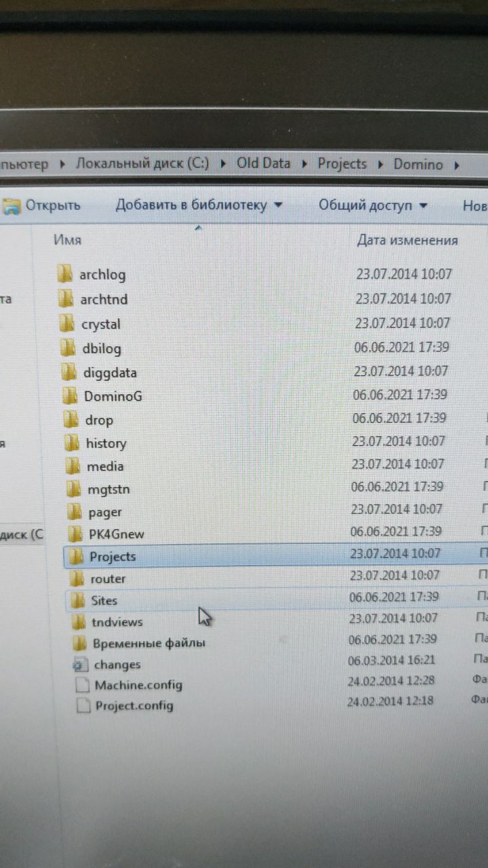Click the router folder icon
The image size is (488, 868).
79,578
